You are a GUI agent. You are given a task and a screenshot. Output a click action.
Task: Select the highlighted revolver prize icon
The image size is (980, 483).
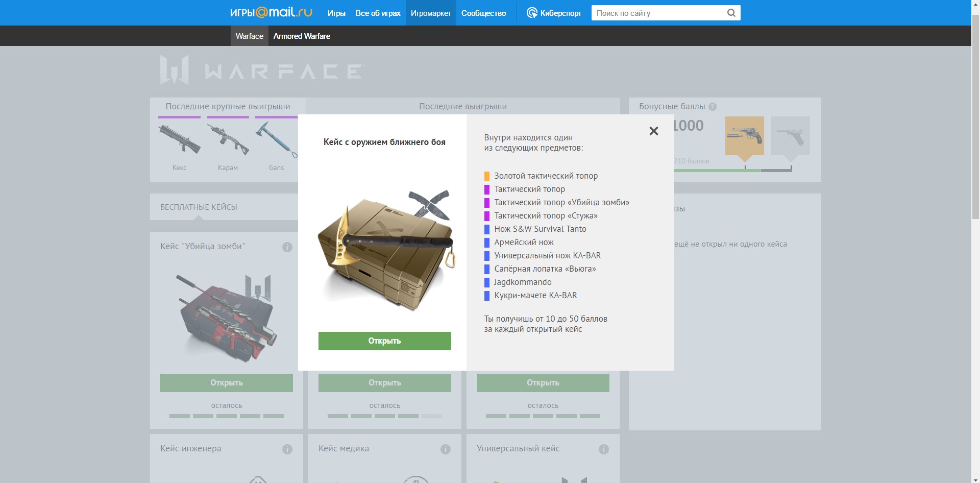point(745,136)
